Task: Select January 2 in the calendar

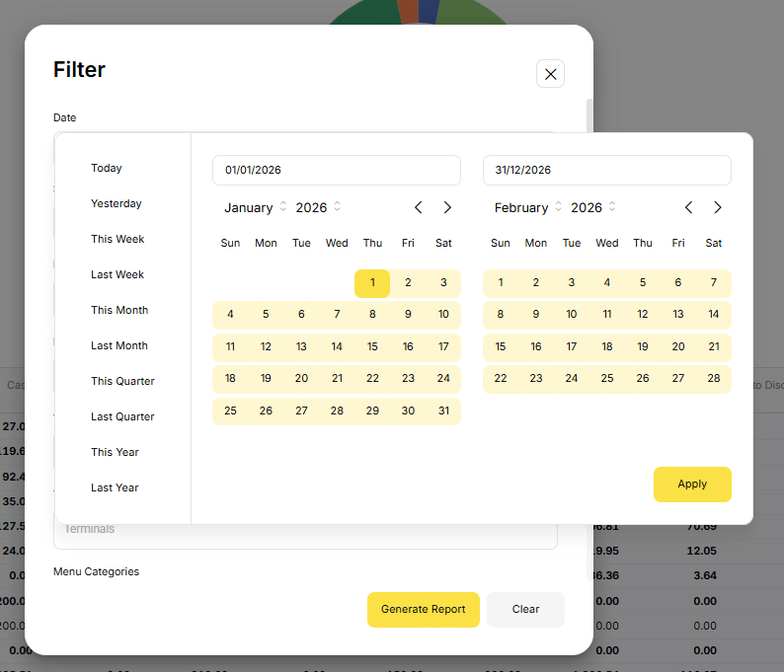Action: [408, 283]
